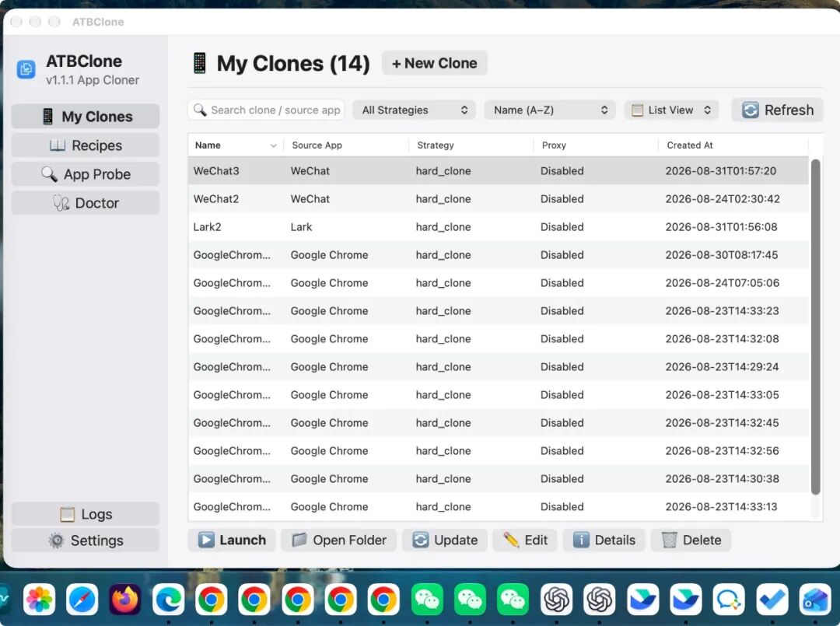The height and width of the screenshot is (626, 840).
Task: Click the Disabled proxy cell in WeChat2 row
Action: pos(562,198)
